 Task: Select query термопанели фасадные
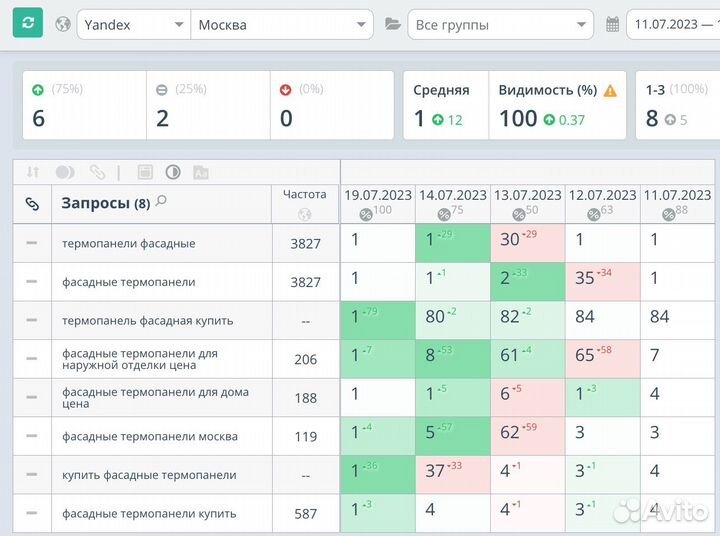129,243
